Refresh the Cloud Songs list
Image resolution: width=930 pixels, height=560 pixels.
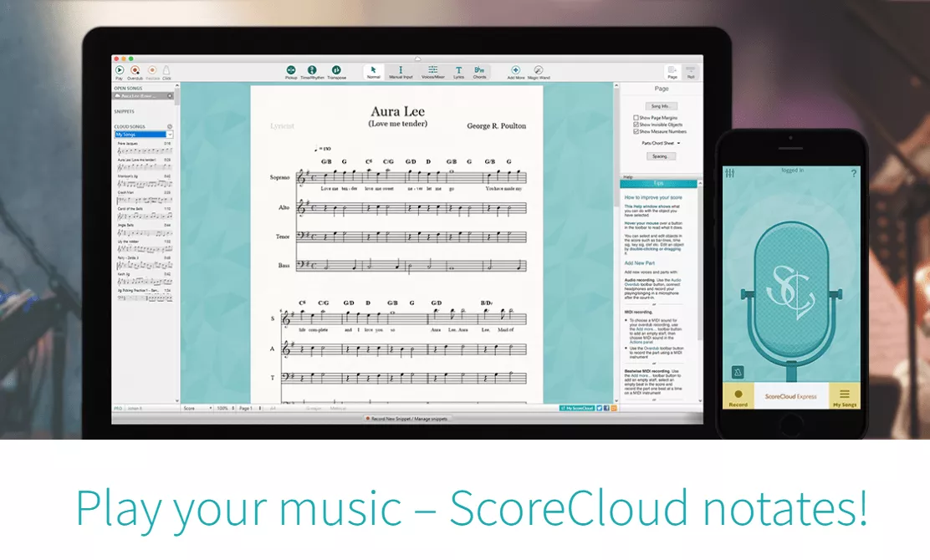(170, 127)
